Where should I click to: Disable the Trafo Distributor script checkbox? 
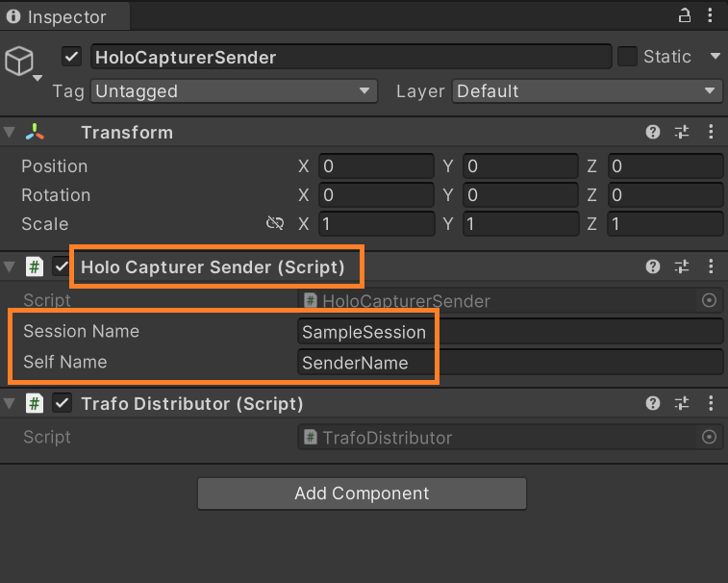pos(63,404)
